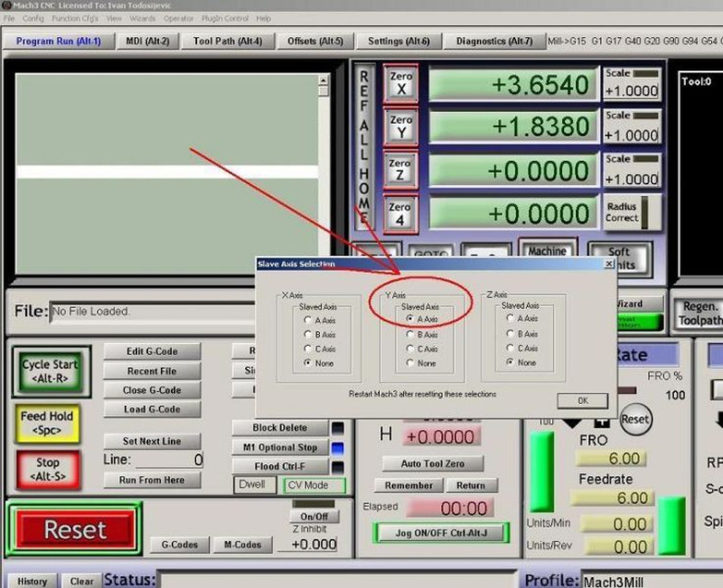Open the Tool Path tab
The height and width of the screenshot is (588, 723).
[227, 42]
